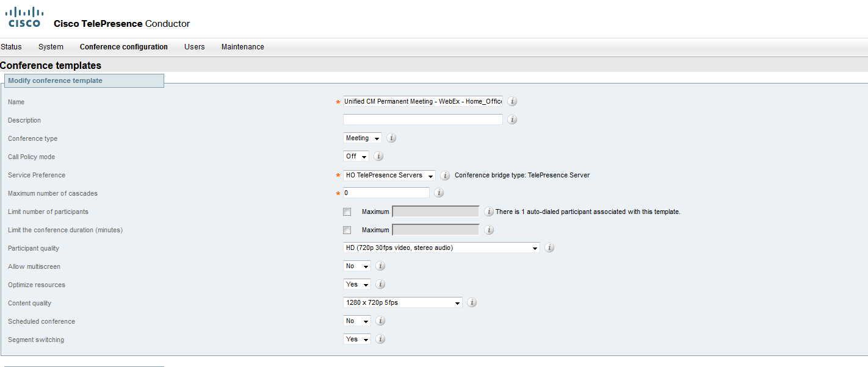
Task: Open the Maintenance menu
Action: pyautogui.click(x=243, y=47)
